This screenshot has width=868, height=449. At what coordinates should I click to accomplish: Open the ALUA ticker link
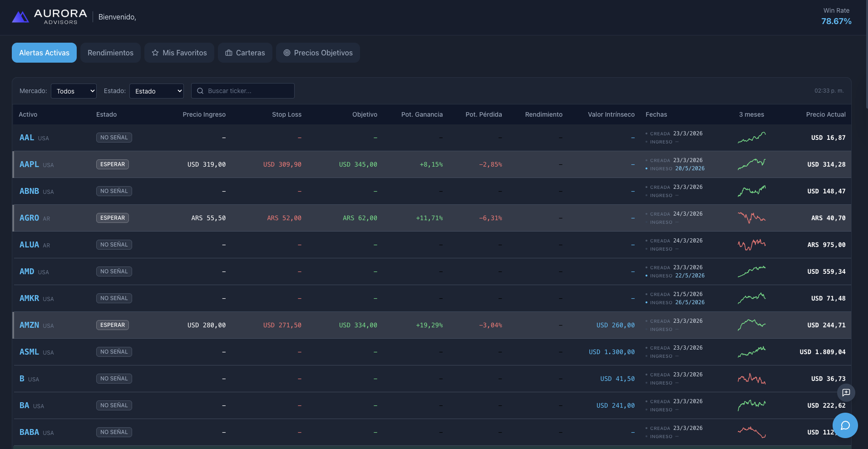point(29,245)
